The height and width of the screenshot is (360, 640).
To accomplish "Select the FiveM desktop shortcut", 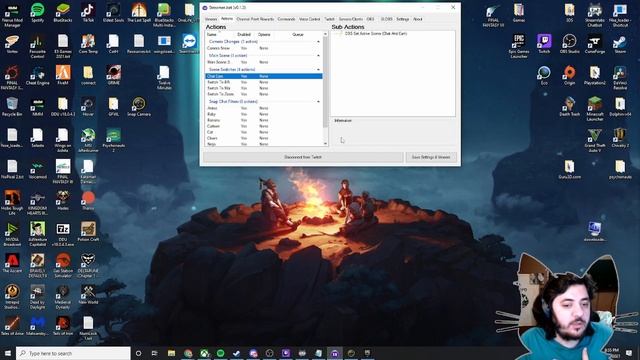I will [63, 76].
